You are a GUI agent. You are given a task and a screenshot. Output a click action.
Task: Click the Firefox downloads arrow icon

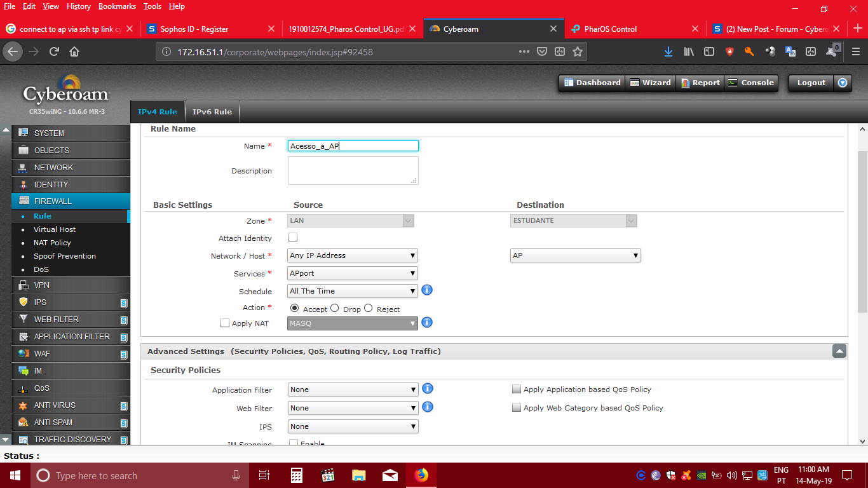tap(668, 52)
